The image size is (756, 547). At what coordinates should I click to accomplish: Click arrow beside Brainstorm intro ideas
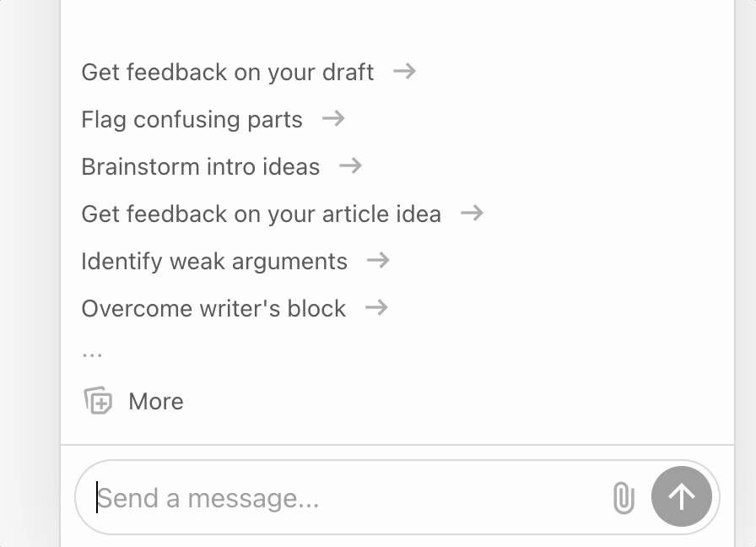[x=350, y=166]
